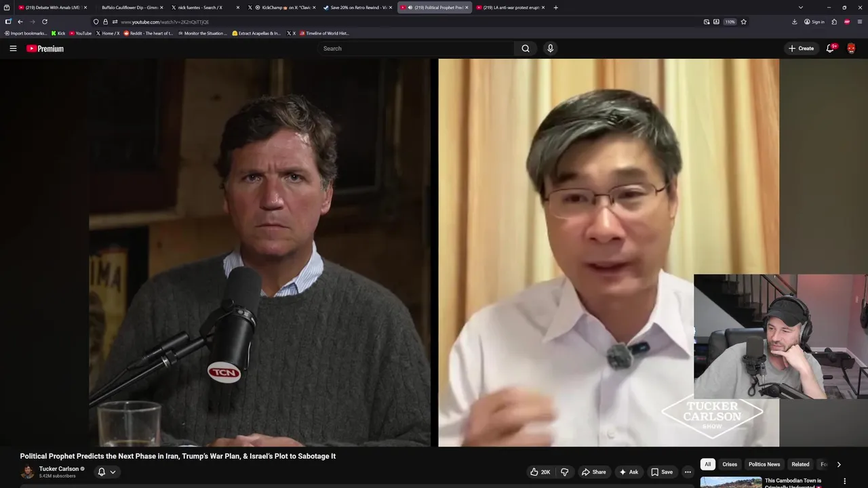Viewport: 868px width, 488px height.
Task: Open browser downloads panel
Action: pos(794,22)
